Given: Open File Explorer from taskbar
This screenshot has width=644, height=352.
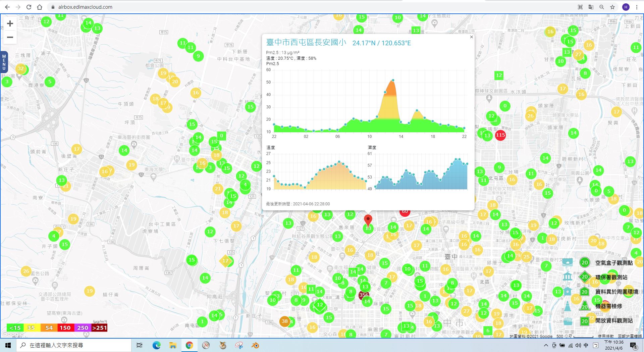Looking at the screenshot, I should 173,345.
